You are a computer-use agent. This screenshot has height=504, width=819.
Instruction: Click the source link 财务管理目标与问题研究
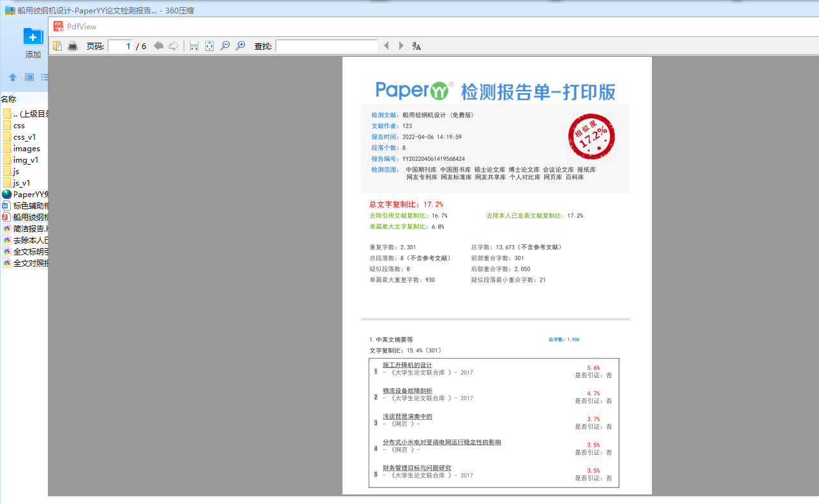pyautogui.click(x=417, y=468)
